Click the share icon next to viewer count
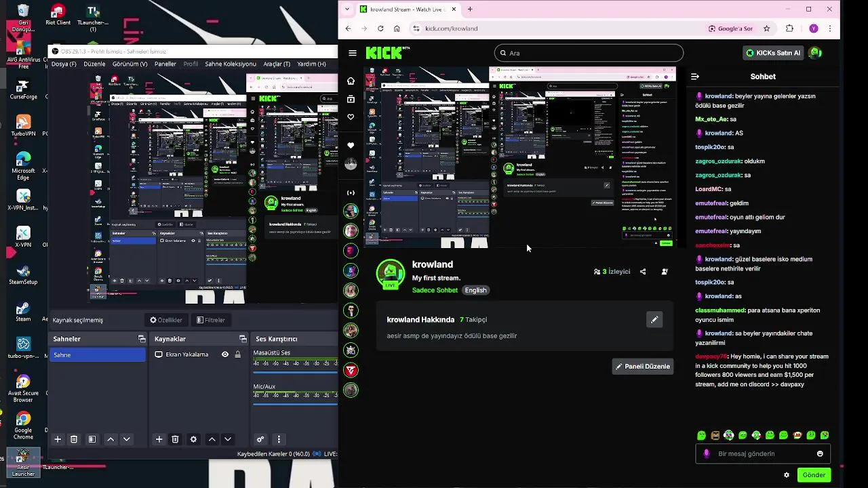The image size is (868, 488). click(x=643, y=272)
